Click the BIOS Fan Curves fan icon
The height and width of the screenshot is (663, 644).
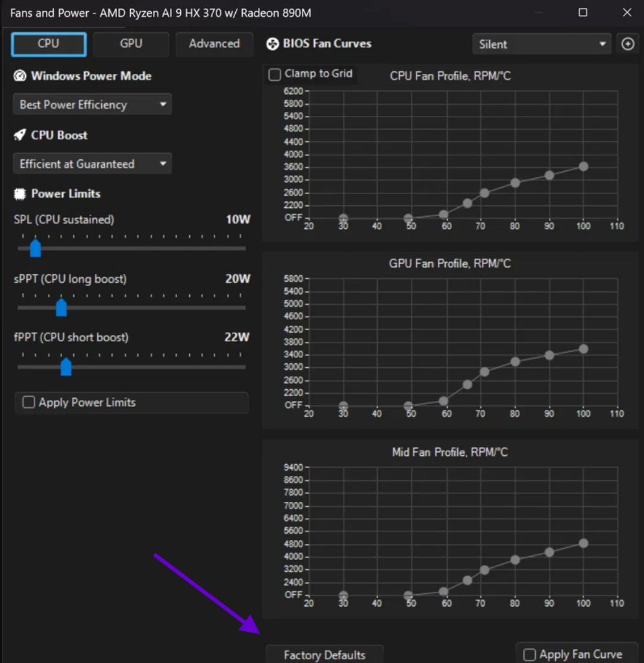tap(273, 43)
